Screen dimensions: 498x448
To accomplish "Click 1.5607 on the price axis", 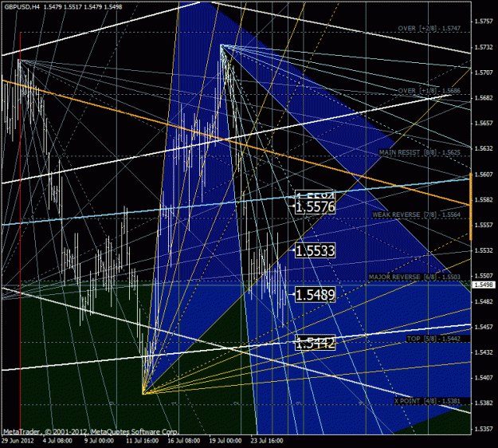I will click(484, 175).
